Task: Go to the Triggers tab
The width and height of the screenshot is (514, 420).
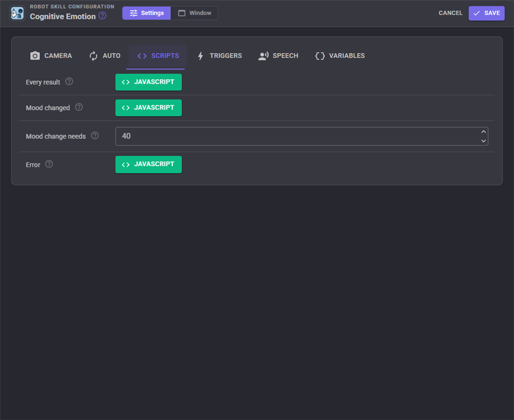Action: pos(220,56)
